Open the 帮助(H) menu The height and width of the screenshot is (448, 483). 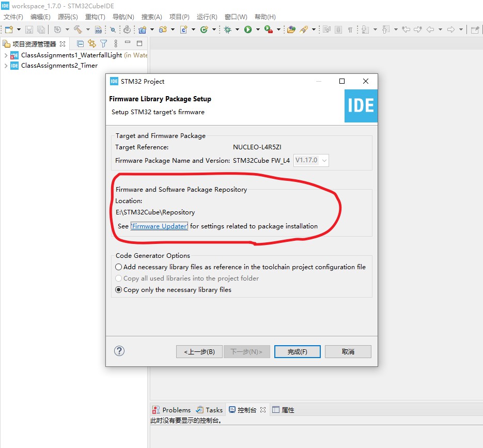tap(265, 17)
